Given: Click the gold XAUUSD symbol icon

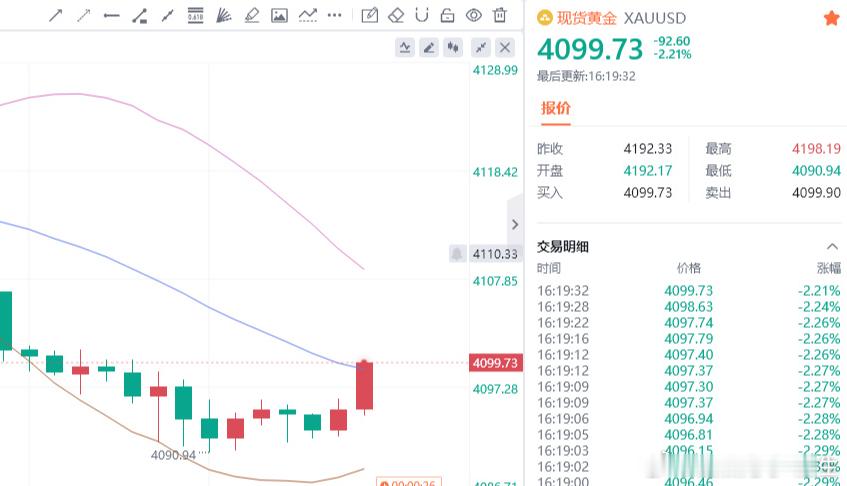Looking at the screenshot, I should [544, 18].
